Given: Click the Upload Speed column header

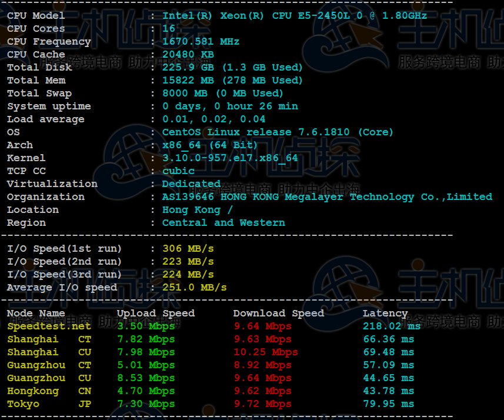Looking at the screenshot, I should (x=156, y=313).
